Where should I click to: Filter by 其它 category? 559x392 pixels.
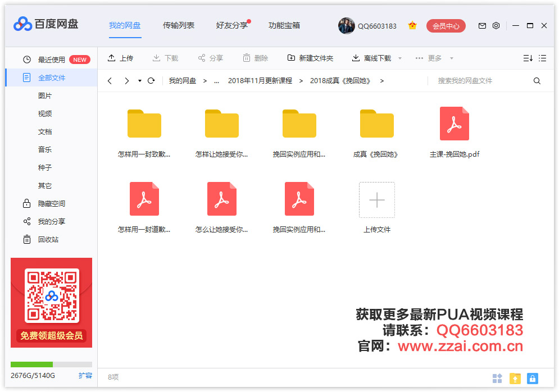point(45,186)
